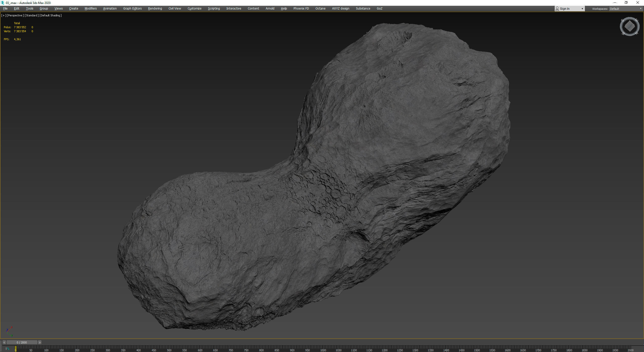Open the Civil View menu

pos(175,9)
